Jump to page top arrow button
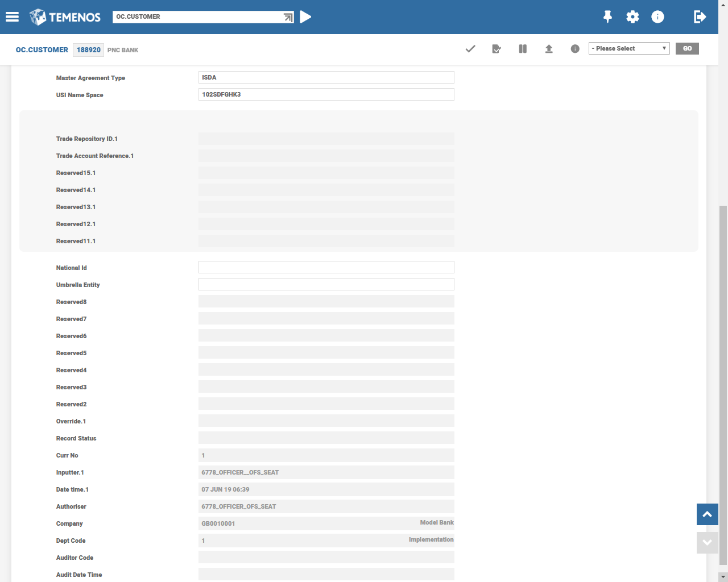Screen dimensions: 728x582 (708, 514)
